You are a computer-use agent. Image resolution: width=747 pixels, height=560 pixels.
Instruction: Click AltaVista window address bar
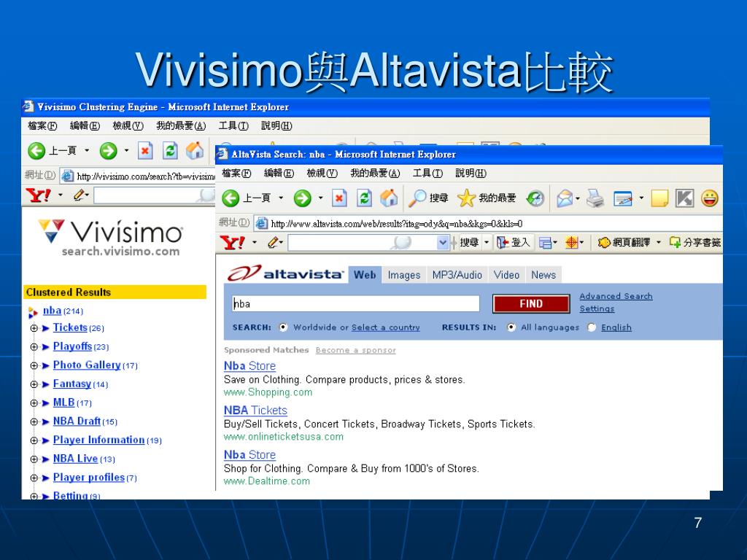[x=488, y=223]
